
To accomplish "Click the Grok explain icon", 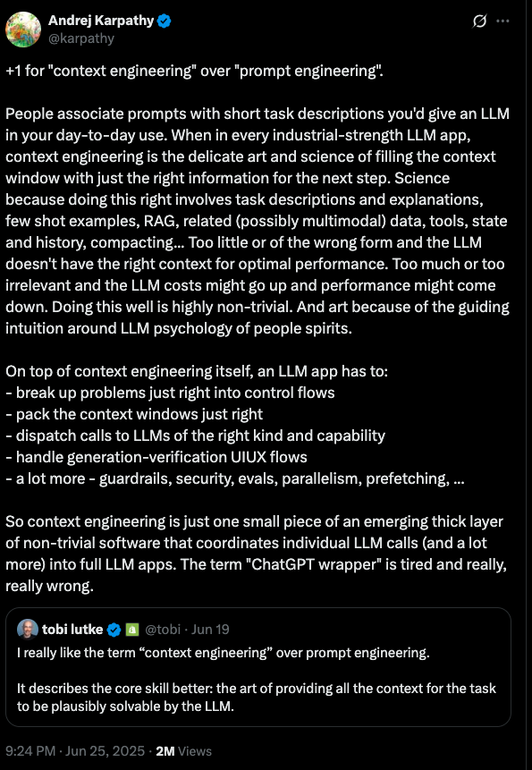I will pos(479,21).
